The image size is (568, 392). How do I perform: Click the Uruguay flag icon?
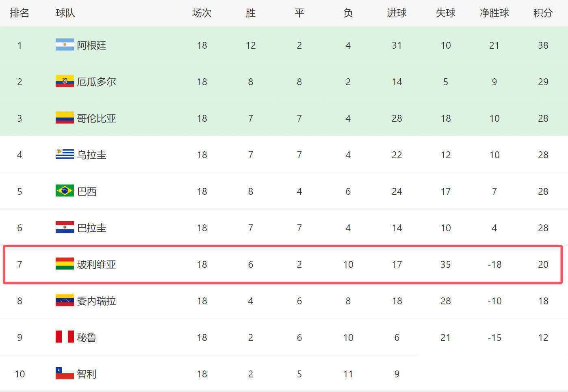click(65, 154)
